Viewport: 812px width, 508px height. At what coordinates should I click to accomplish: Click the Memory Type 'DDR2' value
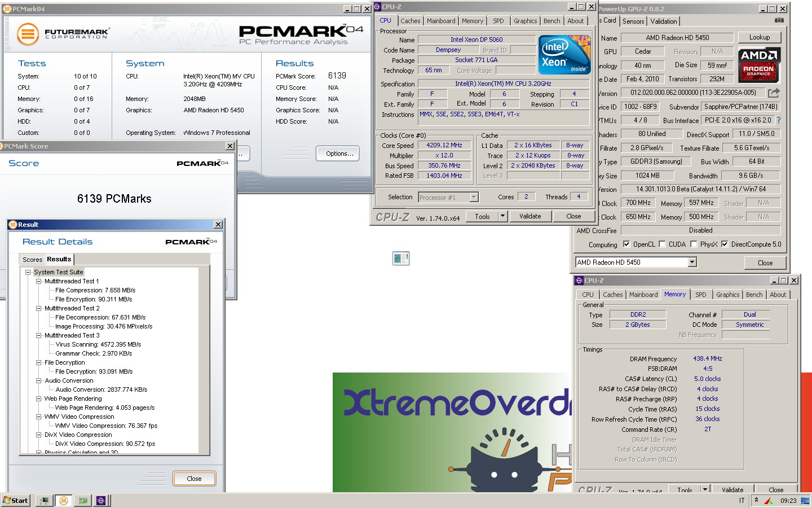(638, 314)
